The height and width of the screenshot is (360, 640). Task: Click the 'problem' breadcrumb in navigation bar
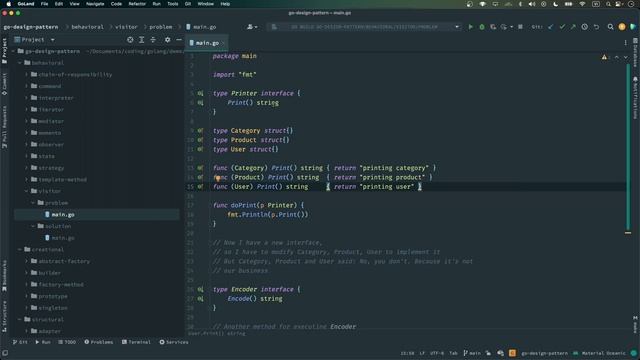(161, 27)
